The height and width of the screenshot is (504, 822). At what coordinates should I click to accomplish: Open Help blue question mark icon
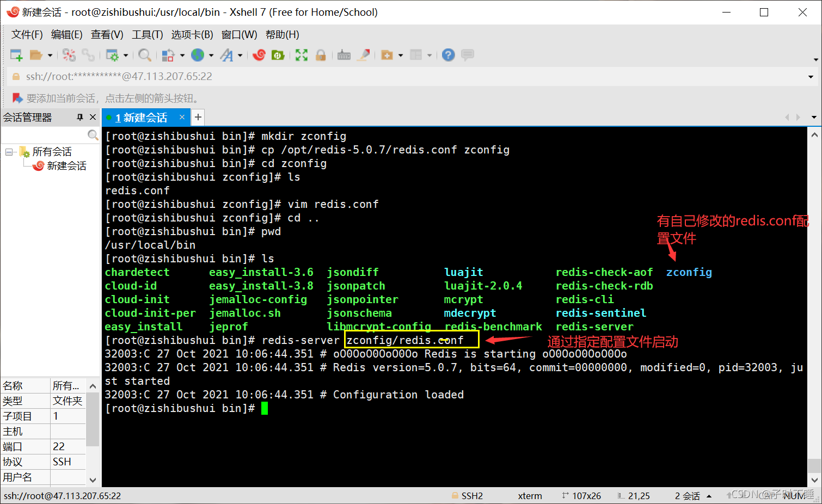coord(449,55)
